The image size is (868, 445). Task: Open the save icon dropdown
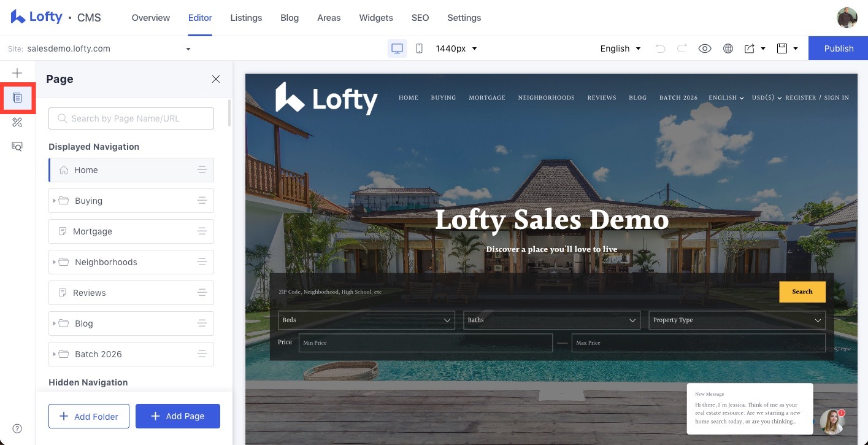point(787,48)
